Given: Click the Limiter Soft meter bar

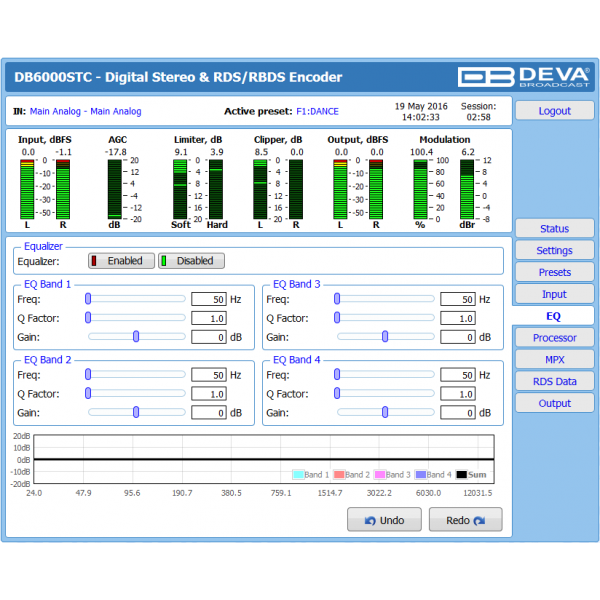Looking at the screenshot, I should coord(180,189).
